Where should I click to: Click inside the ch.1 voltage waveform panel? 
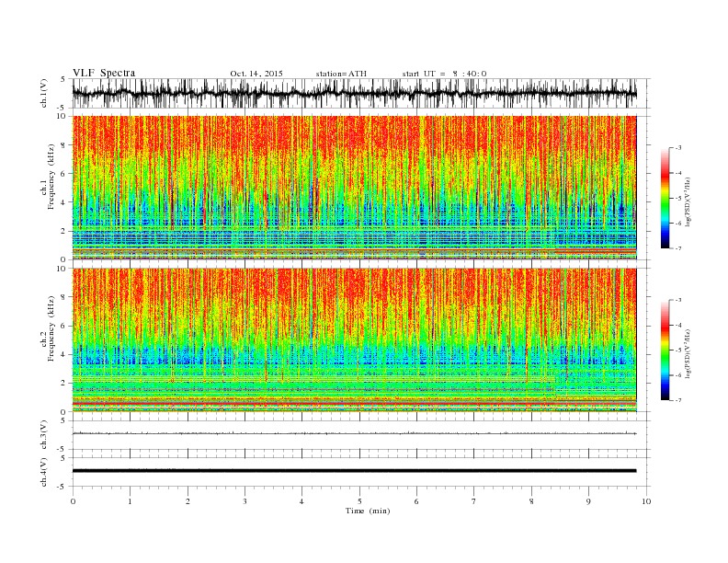point(361,93)
